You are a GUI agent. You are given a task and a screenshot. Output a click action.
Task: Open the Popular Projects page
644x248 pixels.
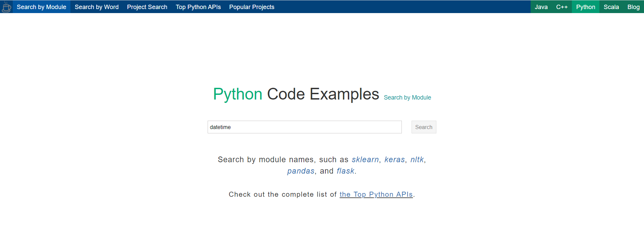click(252, 7)
